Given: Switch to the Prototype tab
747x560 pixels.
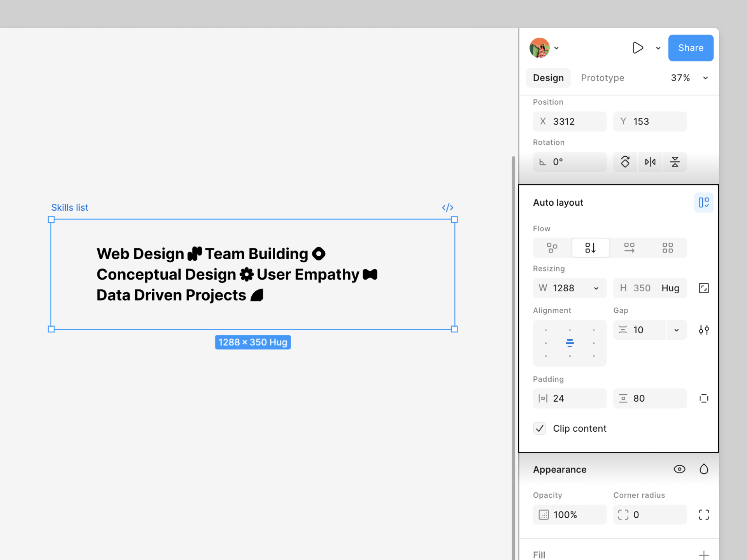Looking at the screenshot, I should [x=602, y=78].
